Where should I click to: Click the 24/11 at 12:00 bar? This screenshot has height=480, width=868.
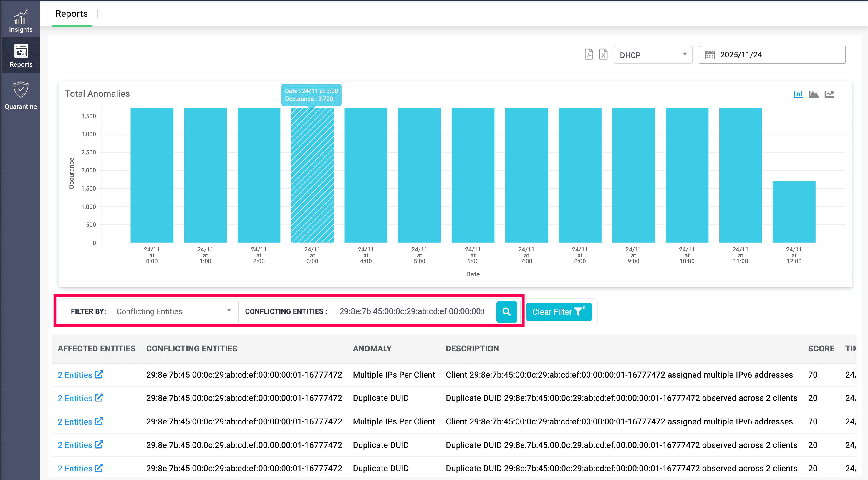(794, 212)
